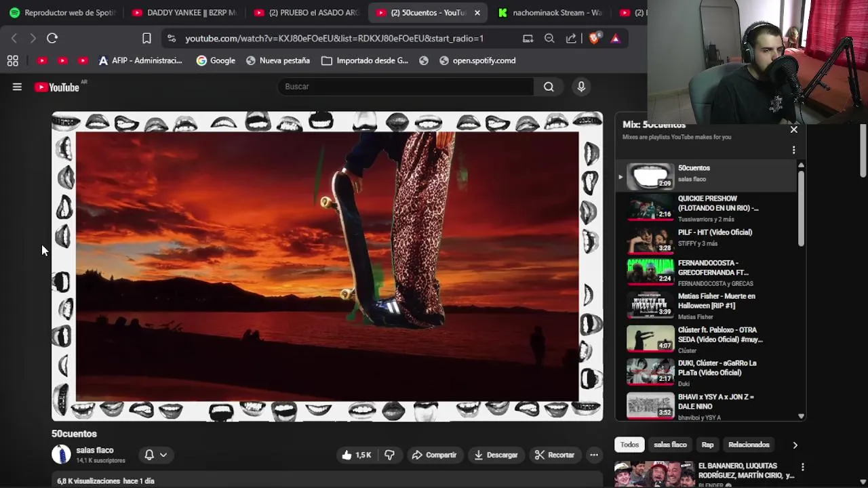Open the YouTube guide hamburger menu
868x488 pixels.
(17, 87)
